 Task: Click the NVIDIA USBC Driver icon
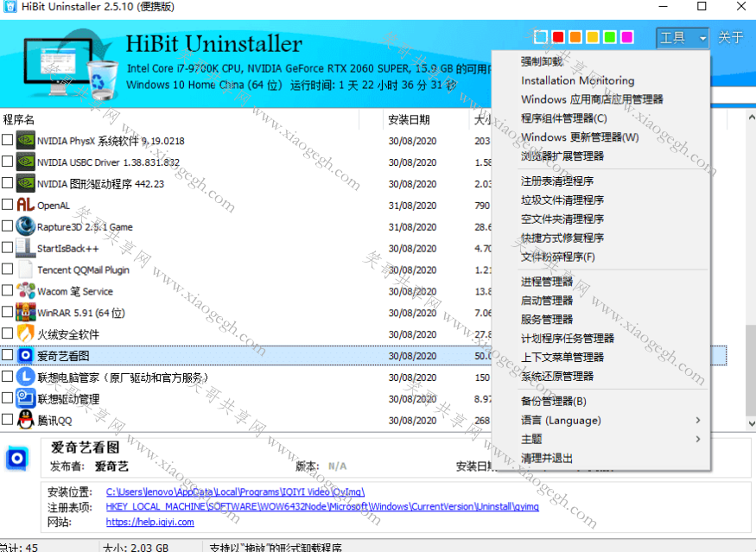coord(26,162)
